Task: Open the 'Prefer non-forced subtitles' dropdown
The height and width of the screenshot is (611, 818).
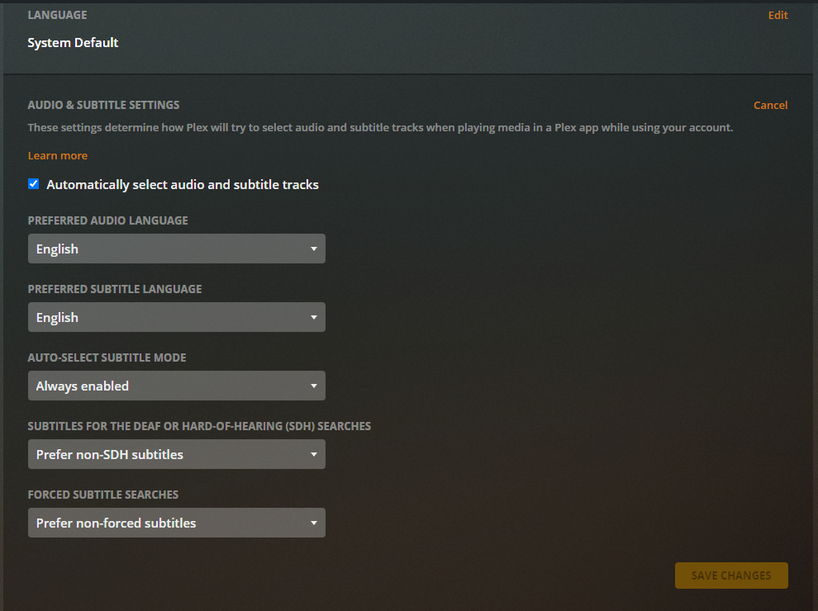Action: click(176, 523)
